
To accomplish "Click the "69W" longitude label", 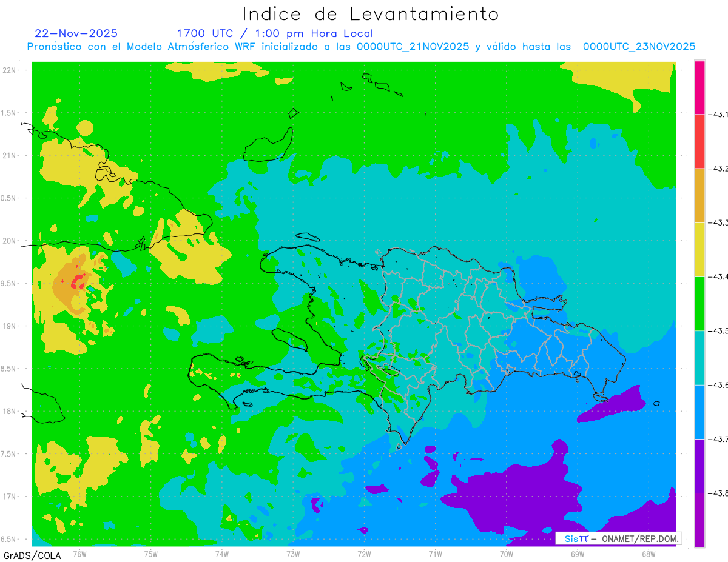I will click(578, 554).
